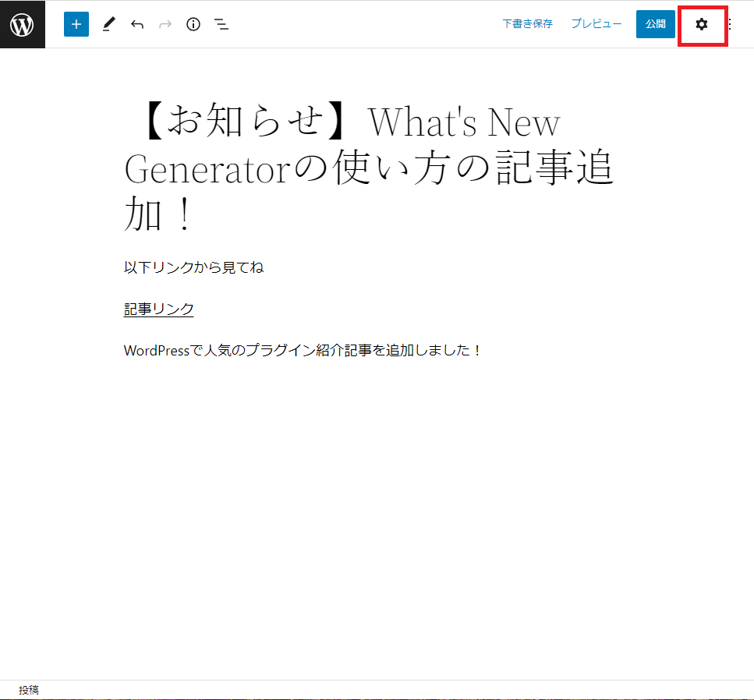Open the プレビュー preview option
This screenshot has height=700, width=754.
click(x=596, y=23)
